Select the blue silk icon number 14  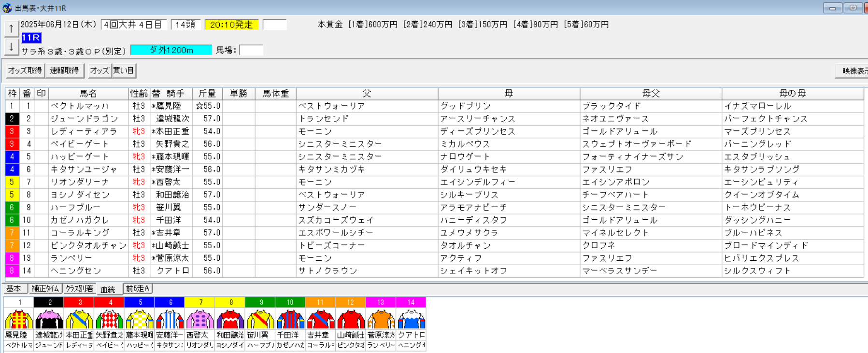point(411,319)
